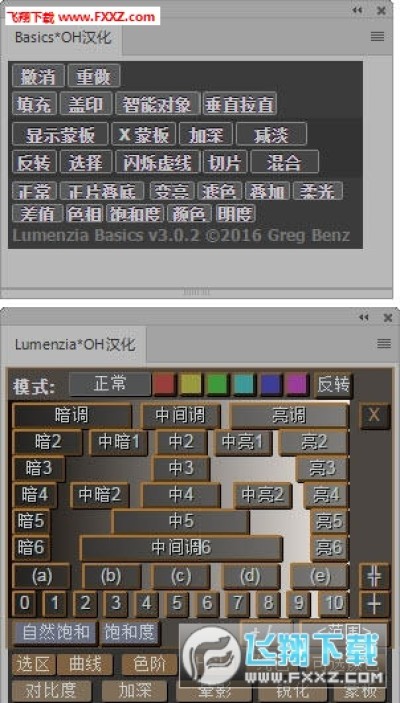Select the 暗调 darks mask button
Viewport: 400px width, 703px height.
coord(72,416)
